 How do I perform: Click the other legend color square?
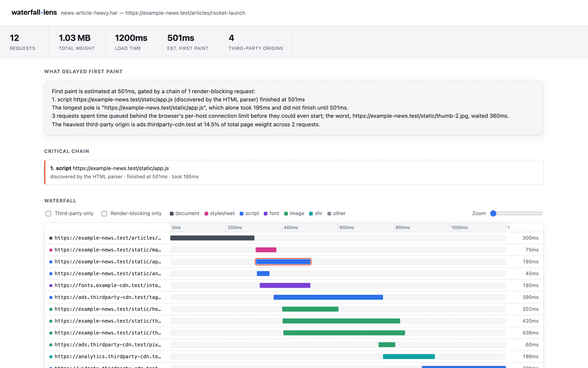tap(329, 213)
